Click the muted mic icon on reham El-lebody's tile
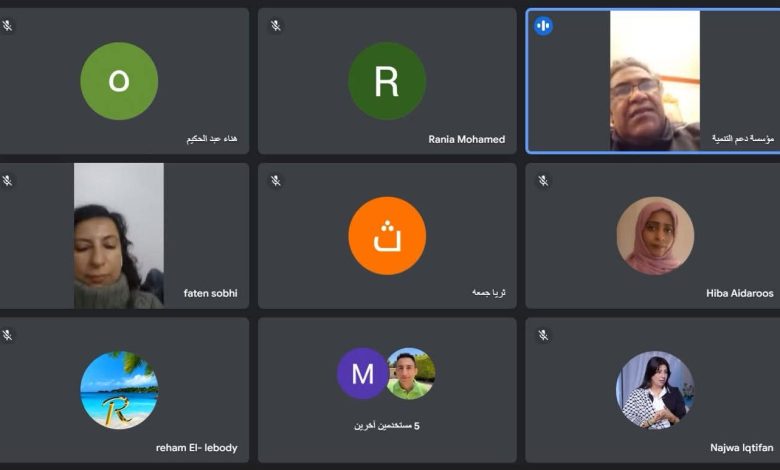 (7, 335)
